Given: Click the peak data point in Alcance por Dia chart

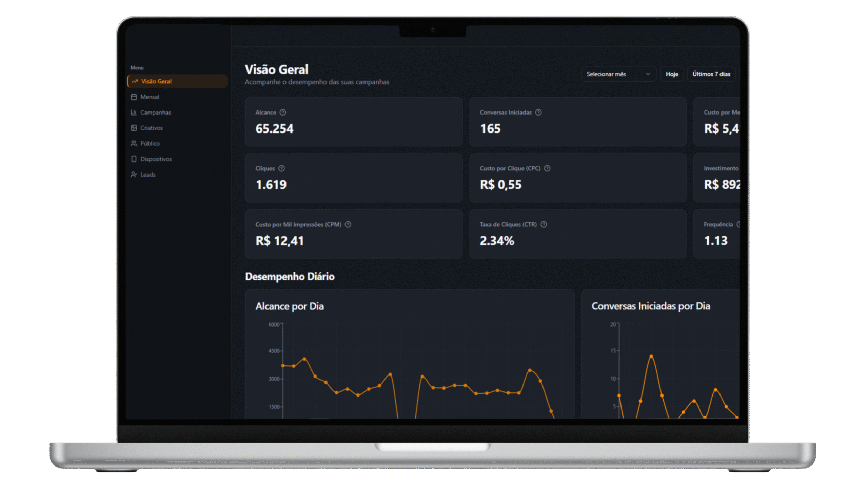Looking at the screenshot, I should pos(304,359).
